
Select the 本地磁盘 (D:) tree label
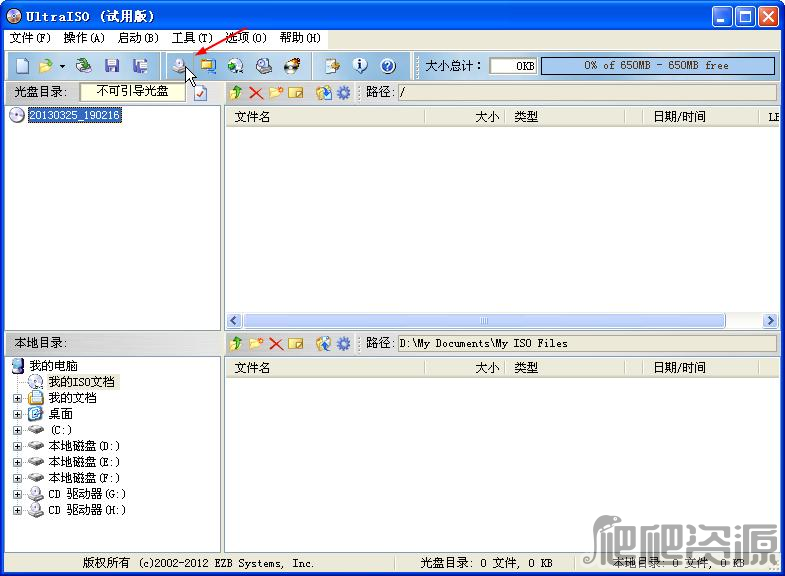pyautogui.click(x=84, y=446)
